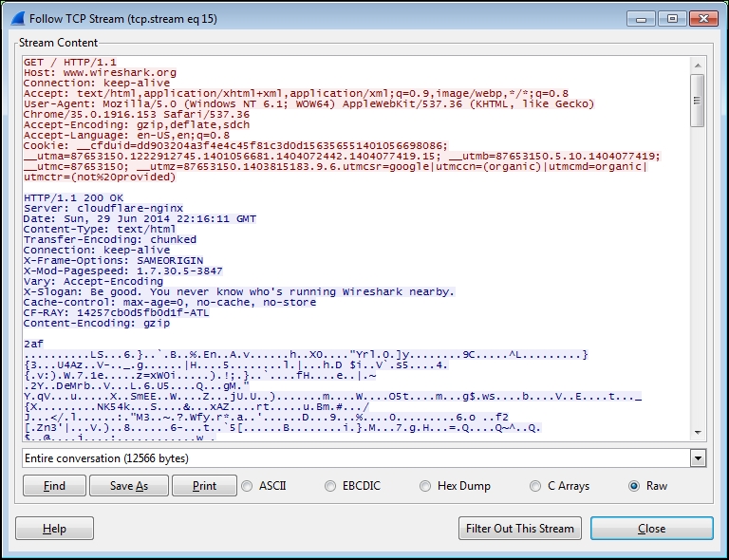
Task: Click the 'Content-Type: text/html' line
Action: (x=100, y=229)
